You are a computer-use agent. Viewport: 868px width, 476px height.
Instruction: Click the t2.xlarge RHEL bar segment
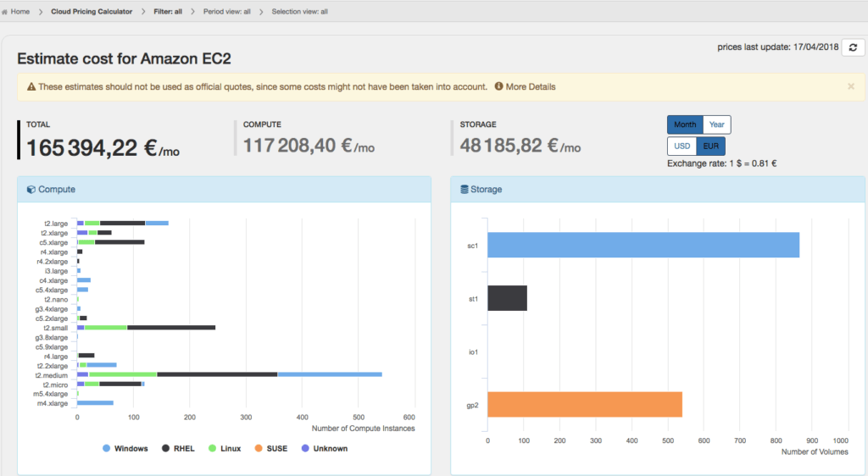[104, 233]
